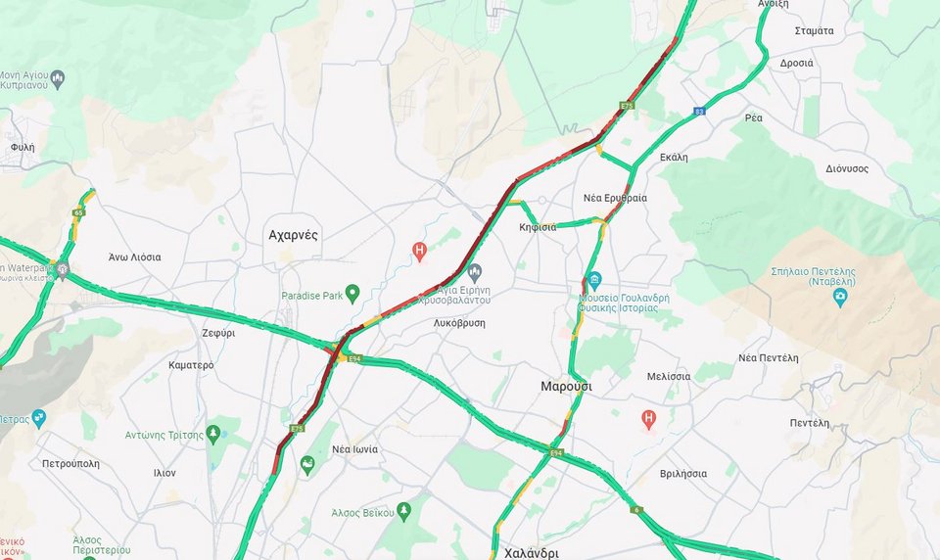
Task: Click the Μονή Αγίου Κυπριανού marker
Action: click(58, 79)
